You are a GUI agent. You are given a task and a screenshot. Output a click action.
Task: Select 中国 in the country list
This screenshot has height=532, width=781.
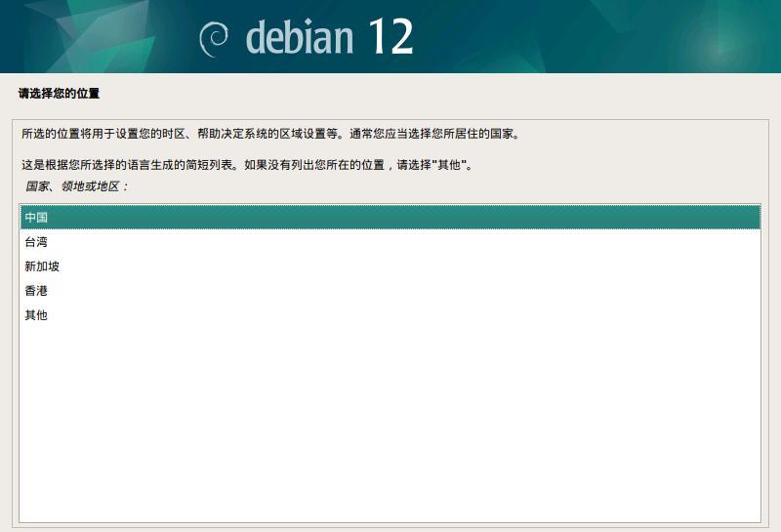(x=390, y=217)
